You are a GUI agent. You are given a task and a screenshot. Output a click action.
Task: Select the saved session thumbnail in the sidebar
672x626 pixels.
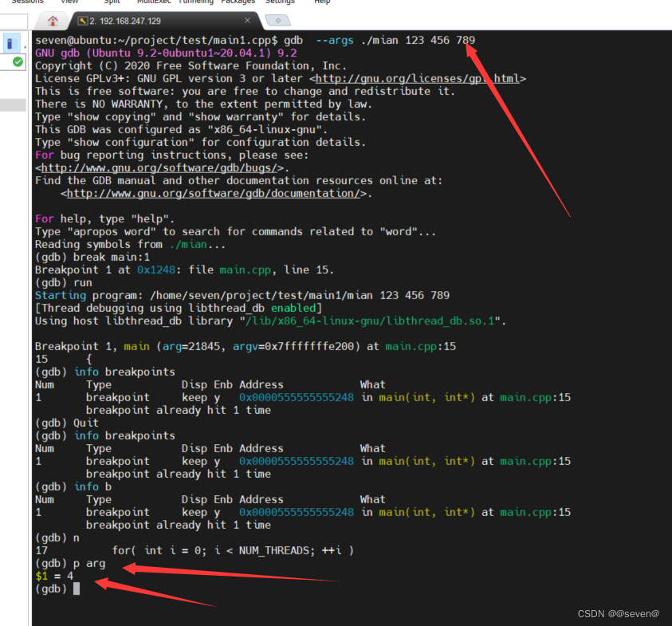[x=12, y=42]
